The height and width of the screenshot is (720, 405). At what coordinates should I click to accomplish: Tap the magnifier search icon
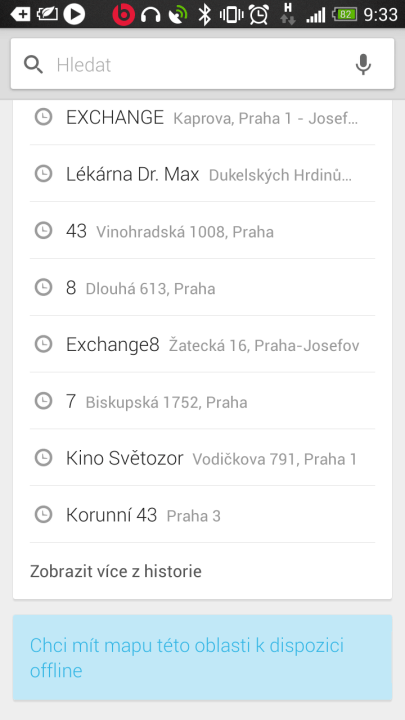coord(34,65)
